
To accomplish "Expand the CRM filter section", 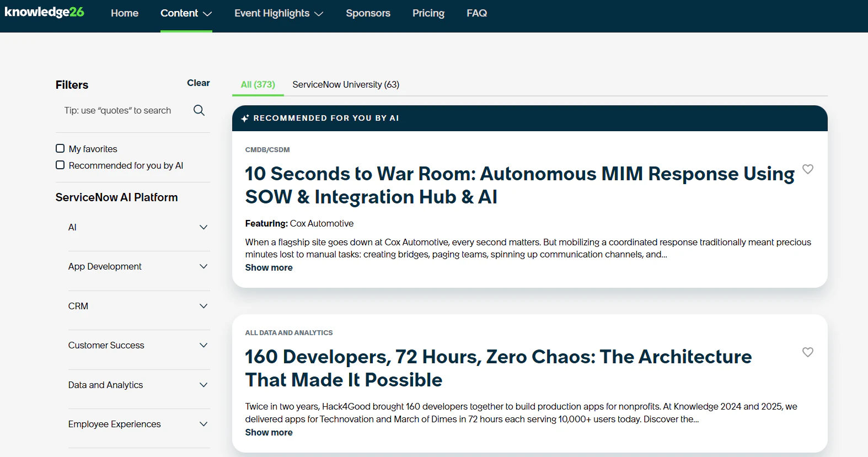I will click(138, 306).
